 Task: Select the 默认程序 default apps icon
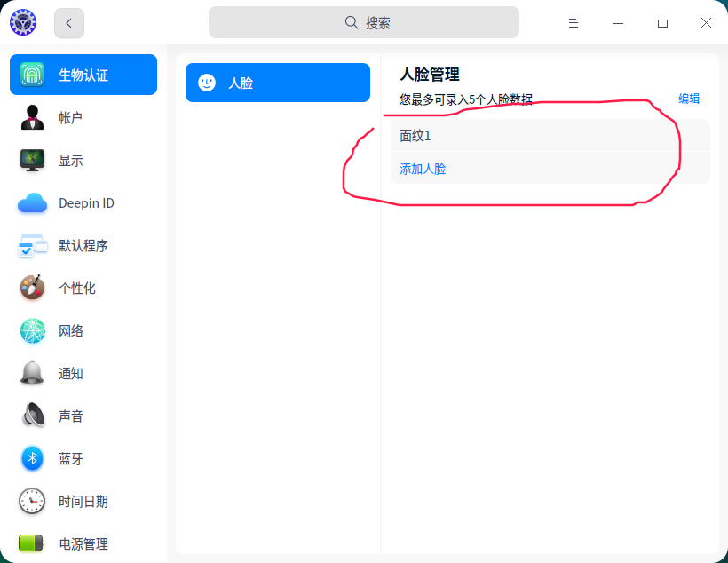click(x=32, y=245)
